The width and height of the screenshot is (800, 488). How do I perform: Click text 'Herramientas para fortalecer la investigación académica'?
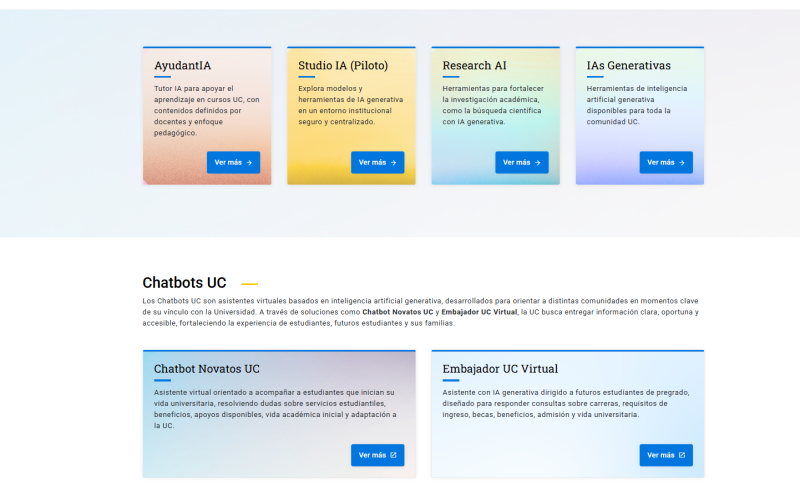click(493, 105)
